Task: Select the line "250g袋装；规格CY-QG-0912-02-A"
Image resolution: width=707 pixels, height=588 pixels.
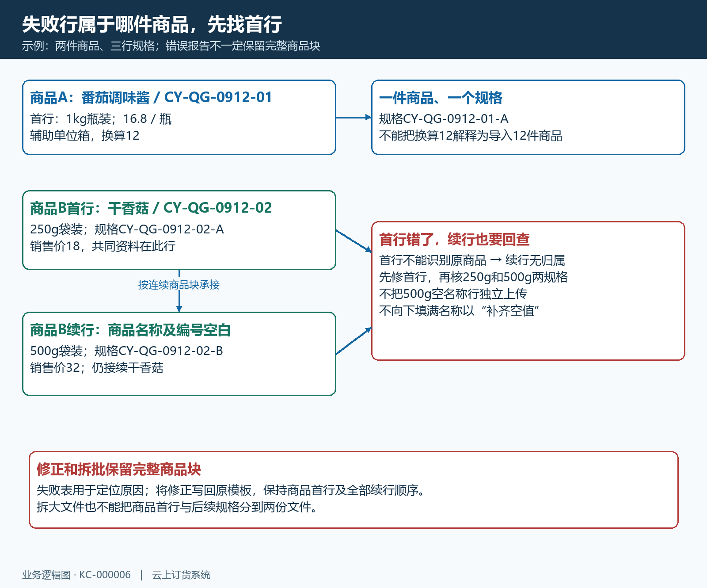Action: 127,229
